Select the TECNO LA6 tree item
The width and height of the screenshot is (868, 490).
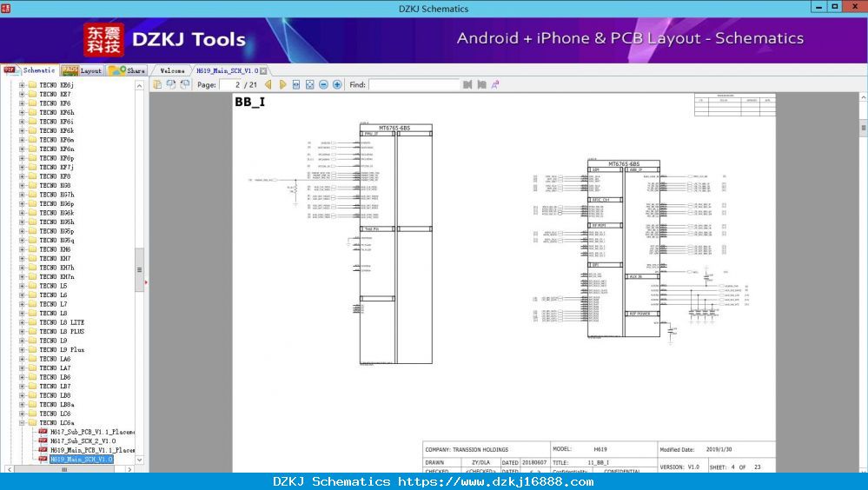pos(55,360)
